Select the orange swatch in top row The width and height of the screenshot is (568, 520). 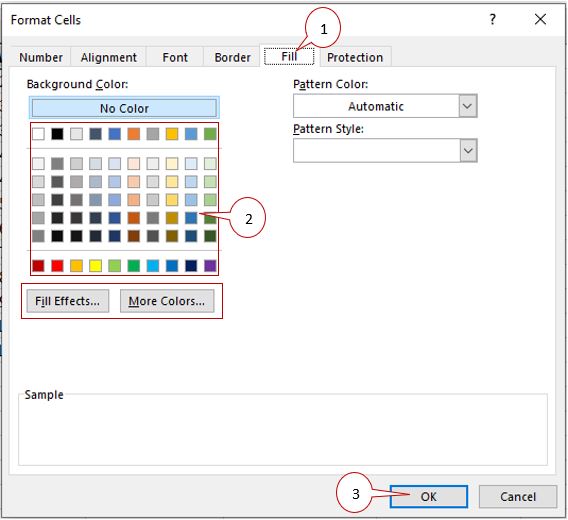(134, 134)
